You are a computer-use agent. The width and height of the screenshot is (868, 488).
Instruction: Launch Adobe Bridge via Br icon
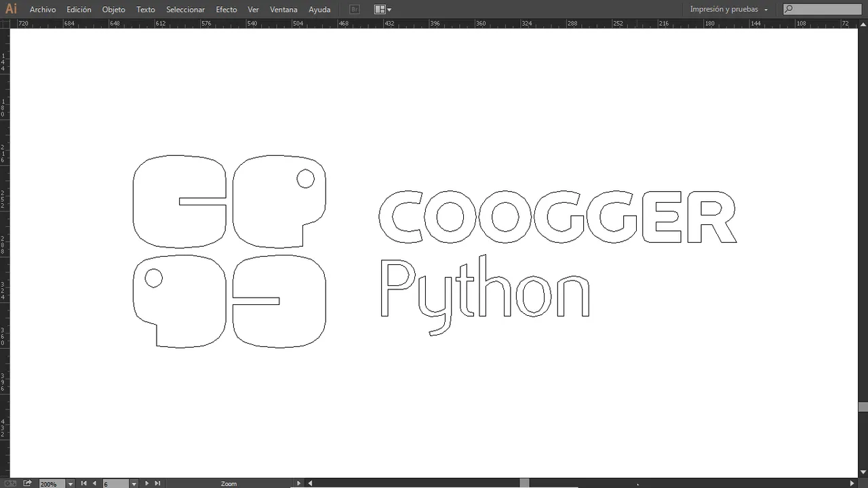click(355, 9)
